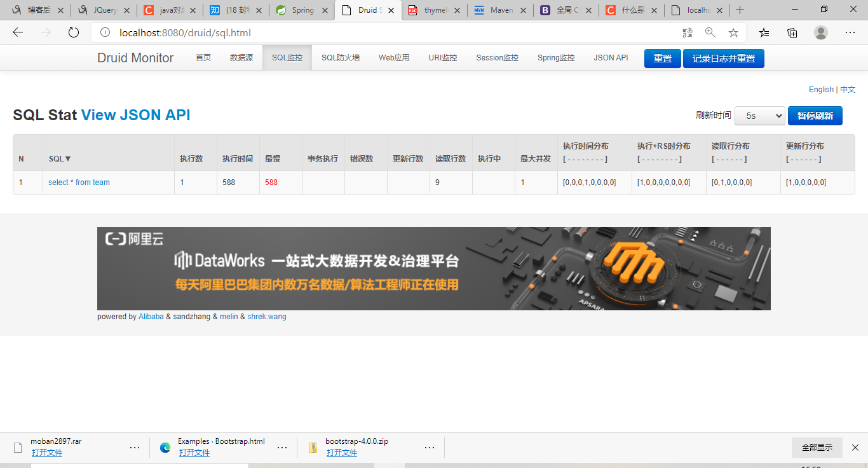Click the 暂停刷新 button
868x468 pixels.
click(815, 116)
